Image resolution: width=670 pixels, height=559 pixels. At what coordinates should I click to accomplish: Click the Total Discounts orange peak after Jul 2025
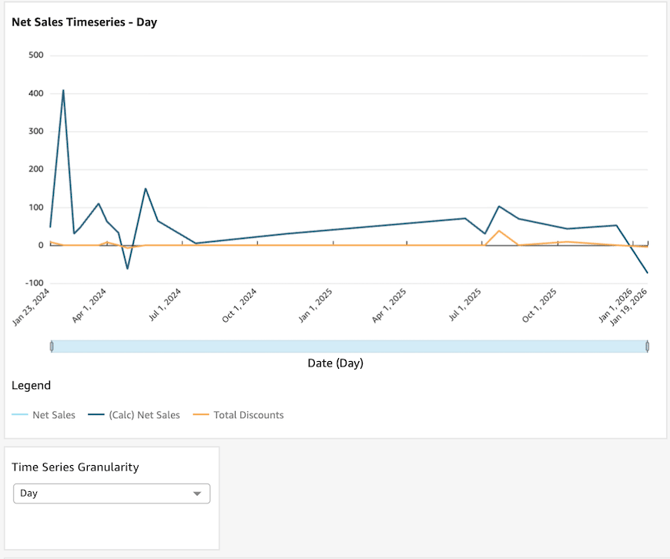pos(499,231)
